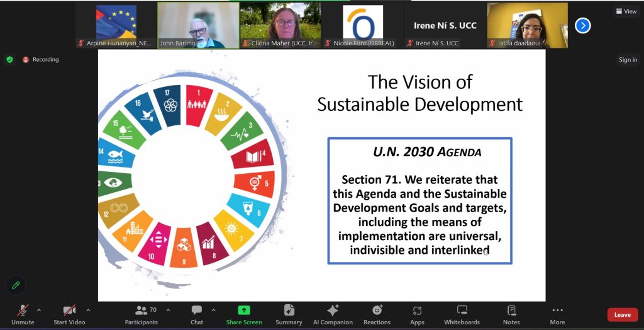Open the Reactions picker
The width and height of the screenshot is (644, 330).
point(377,314)
